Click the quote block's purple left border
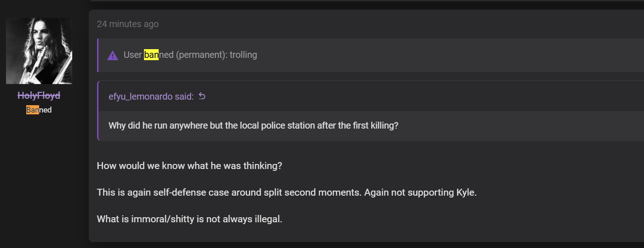This screenshot has height=248, width=644. 98,111
